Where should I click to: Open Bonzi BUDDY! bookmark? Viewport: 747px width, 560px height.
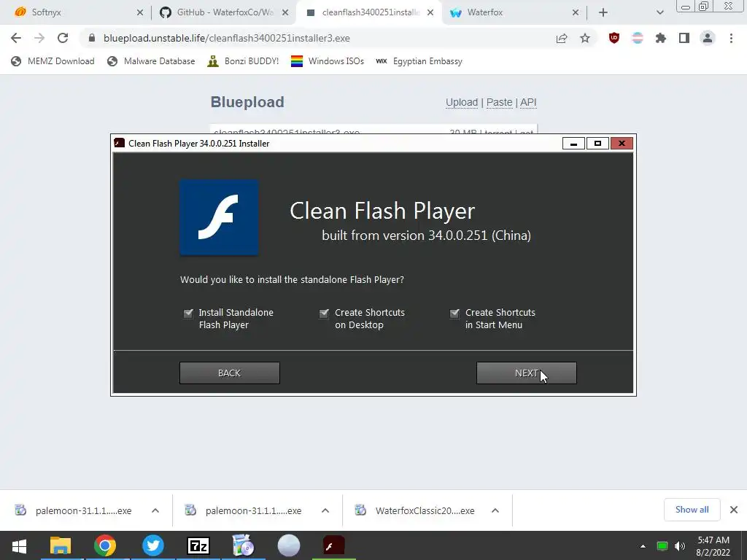tap(244, 61)
